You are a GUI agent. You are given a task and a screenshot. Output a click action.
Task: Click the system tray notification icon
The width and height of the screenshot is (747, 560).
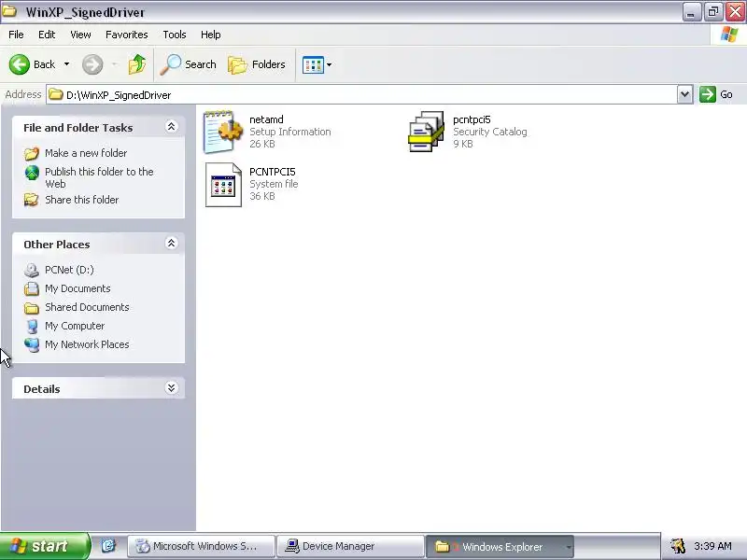678,546
